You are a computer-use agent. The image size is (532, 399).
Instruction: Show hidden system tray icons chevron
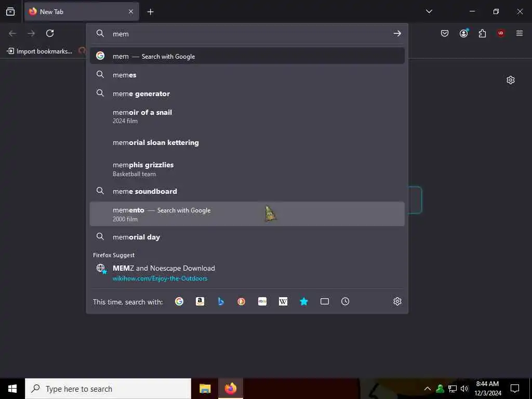coord(428,389)
